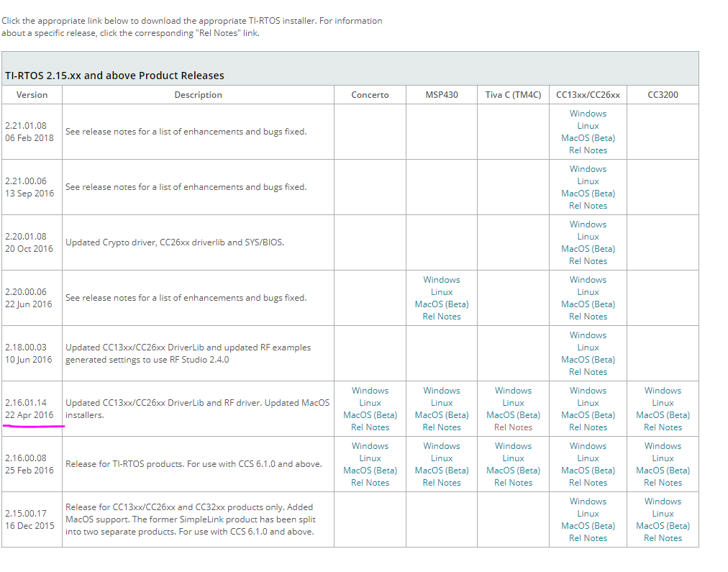Viewport: 728px width, 572px height.
Task: Open CC3200 MacOS (Beta) link for 2.16.01.14
Action: point(663,415)
